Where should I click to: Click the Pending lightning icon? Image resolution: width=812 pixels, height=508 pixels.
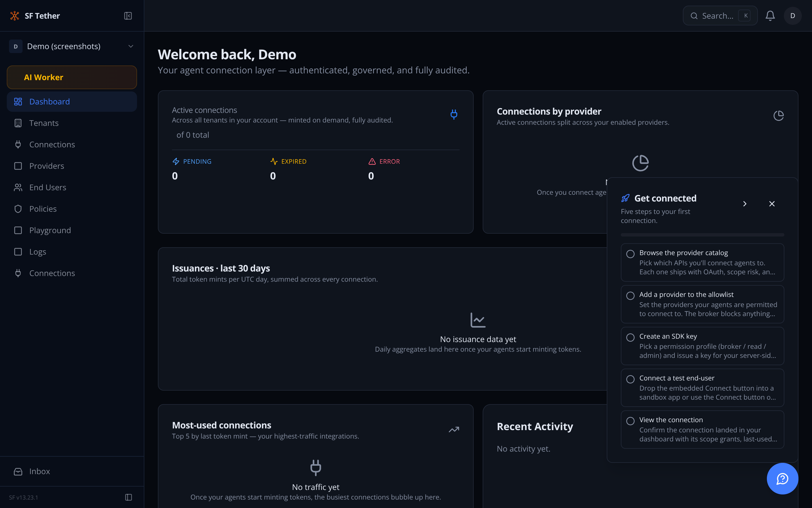pos(176,161)
